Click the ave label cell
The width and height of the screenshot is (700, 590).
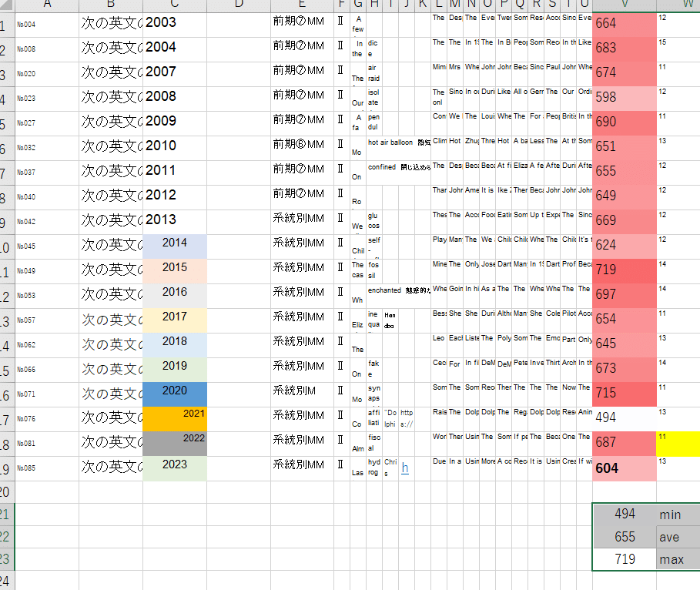click(678, 537)
